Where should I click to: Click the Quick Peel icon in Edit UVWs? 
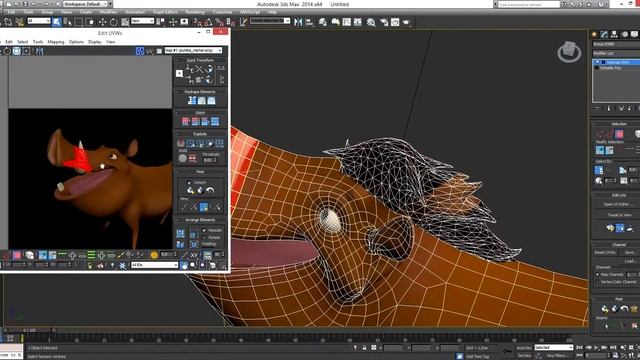click(x=190, y=190)
